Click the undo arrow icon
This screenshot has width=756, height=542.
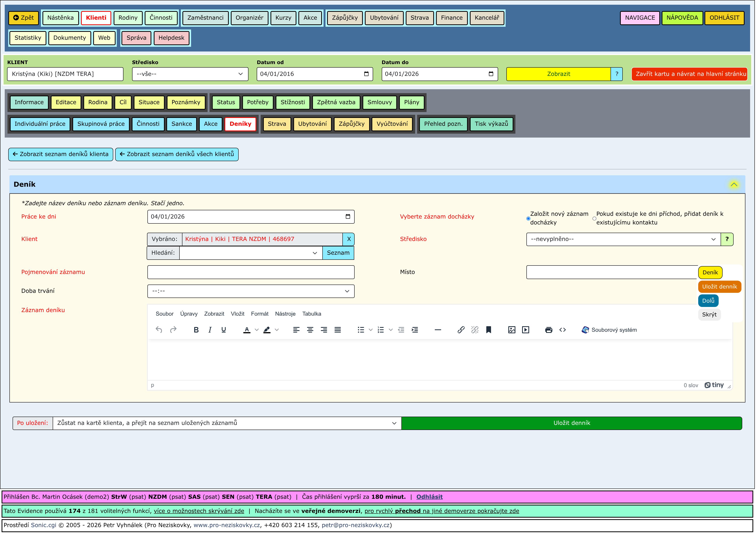[159, 330]
